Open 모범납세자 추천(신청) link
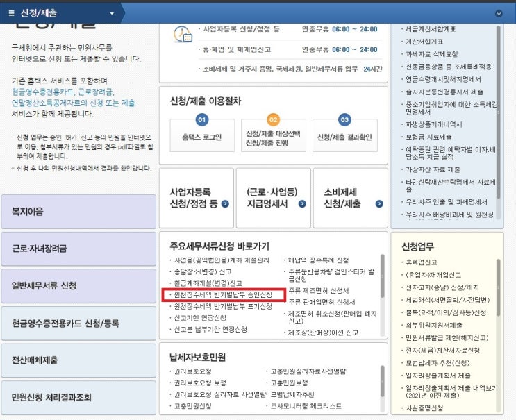The image size is (516, 420). 438,363
